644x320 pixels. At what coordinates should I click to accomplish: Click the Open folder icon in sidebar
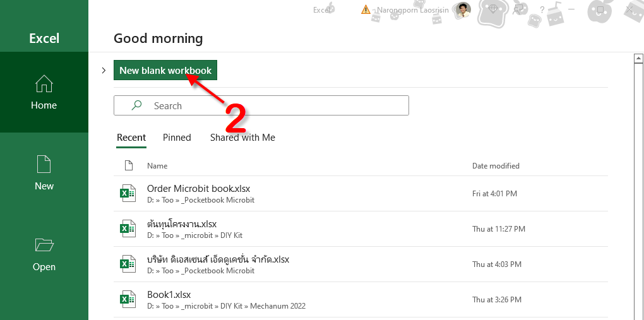[44, 245]
